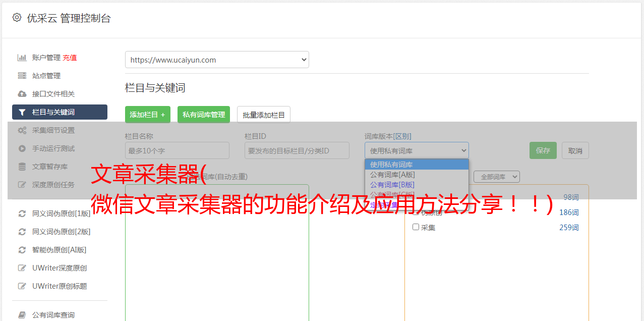
Task: Choose 公有词库[A版] from the dropdown list
Action: (x=417, y=175)
